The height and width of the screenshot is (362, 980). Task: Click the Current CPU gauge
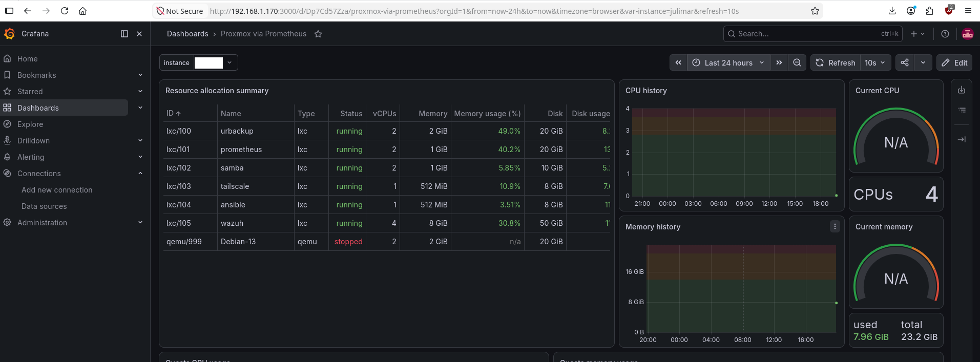point(896,136)
